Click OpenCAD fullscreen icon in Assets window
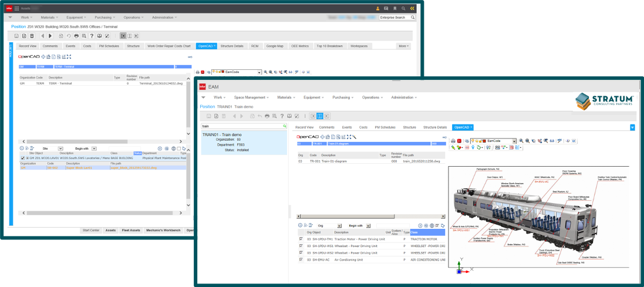644x287 pixels. [69, 57]
